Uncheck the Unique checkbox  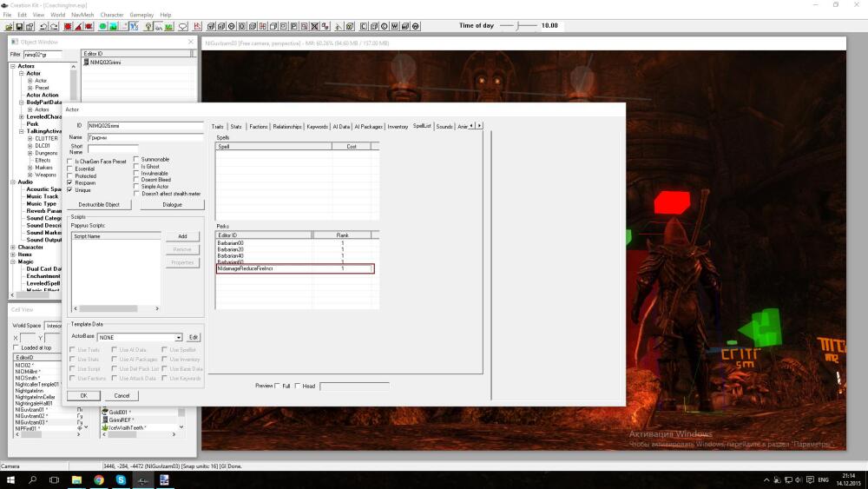[x=69, y=190]
